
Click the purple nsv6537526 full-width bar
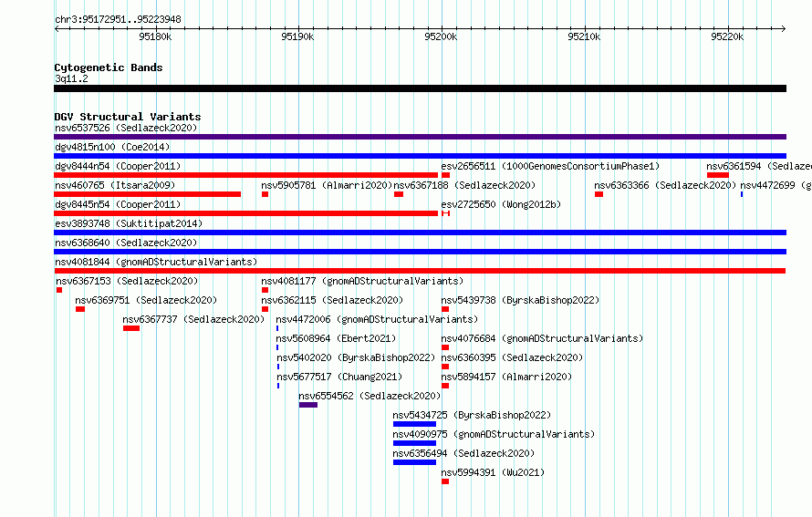point(420,137)
